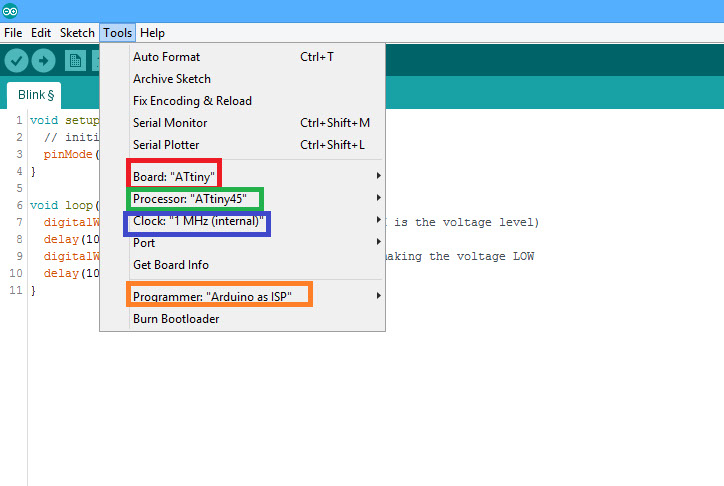Screen dimensions: 724x486
Task: Click "digitalW" text on line 7
Action: tap(71, 222)
